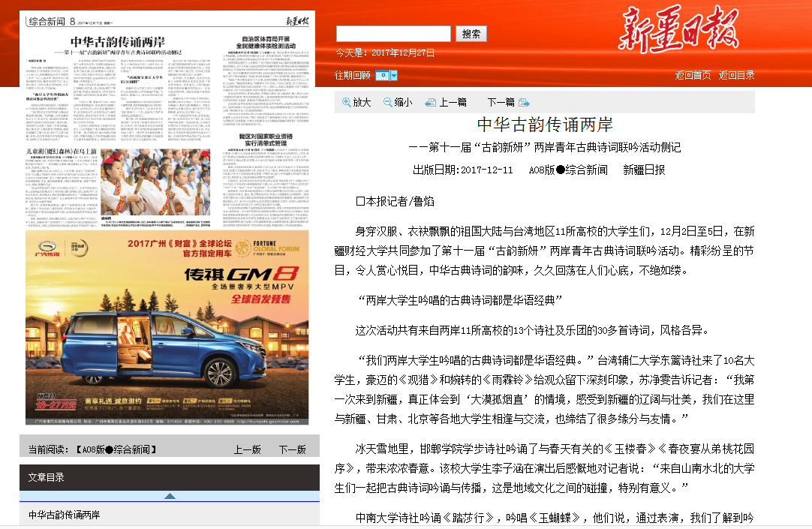The image size is (812, 529).
Task: Click the zoom-in magnifier icon beside 放大
Action: point(347,102)
